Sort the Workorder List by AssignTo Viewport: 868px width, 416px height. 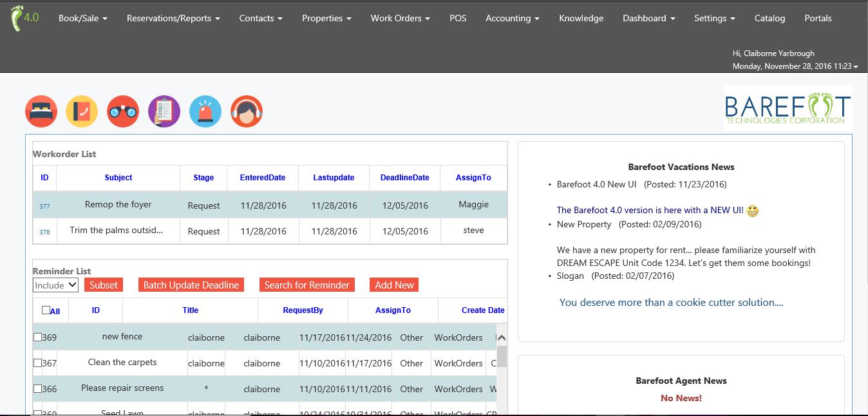pyautogui.click(x=473, y=178)
